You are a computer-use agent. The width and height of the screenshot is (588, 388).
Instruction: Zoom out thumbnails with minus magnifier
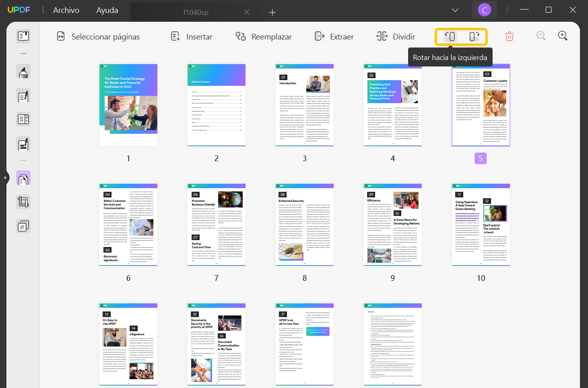coord(541,36)
